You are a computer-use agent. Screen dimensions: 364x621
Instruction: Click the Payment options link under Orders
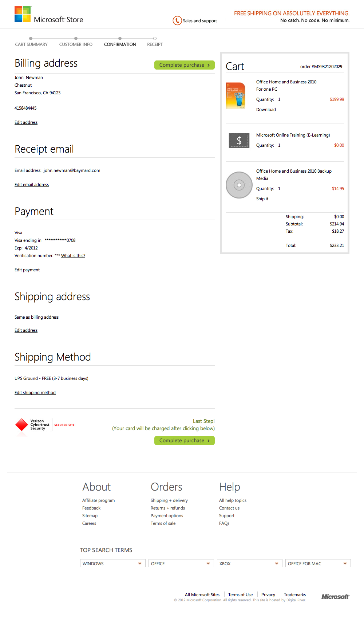(167, 515)
